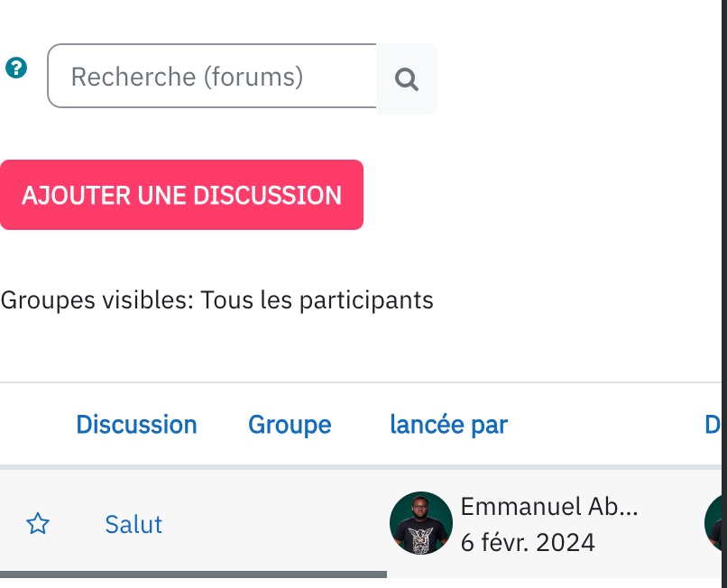Viewport: 727px width, 588px height.
Task: Sort by the Discussion column header
Action: point(136,424)
